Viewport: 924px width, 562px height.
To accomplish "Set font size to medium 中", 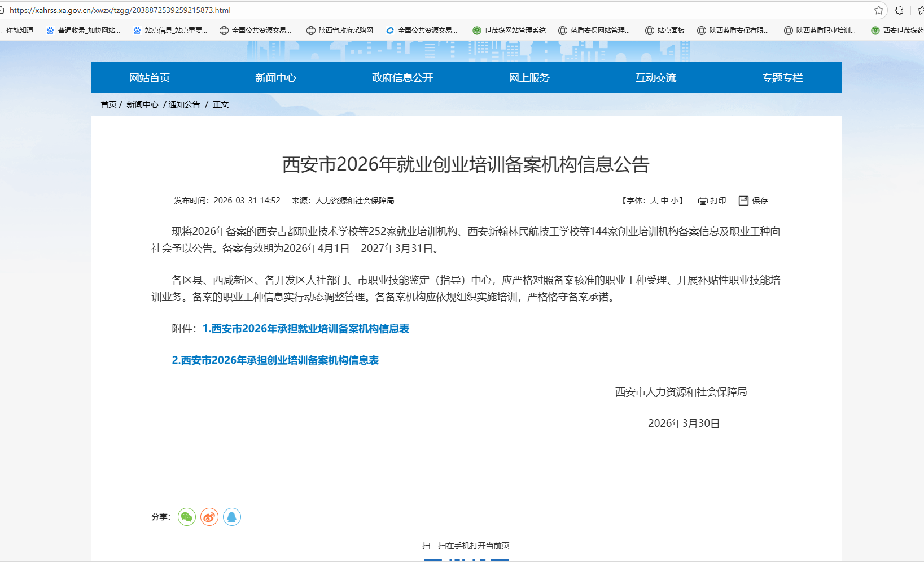I will pos(664,201).
